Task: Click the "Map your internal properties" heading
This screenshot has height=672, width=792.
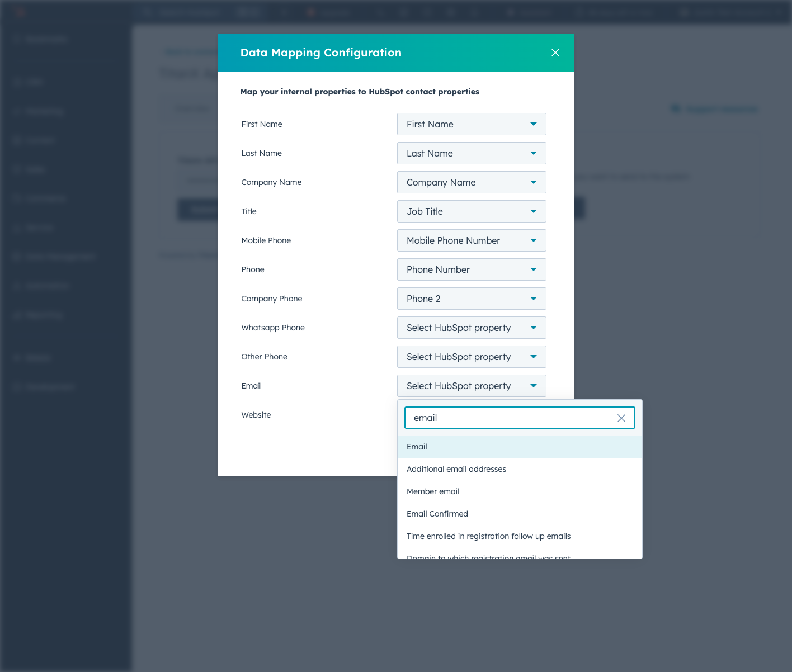Action: click(x=360, y=92)
